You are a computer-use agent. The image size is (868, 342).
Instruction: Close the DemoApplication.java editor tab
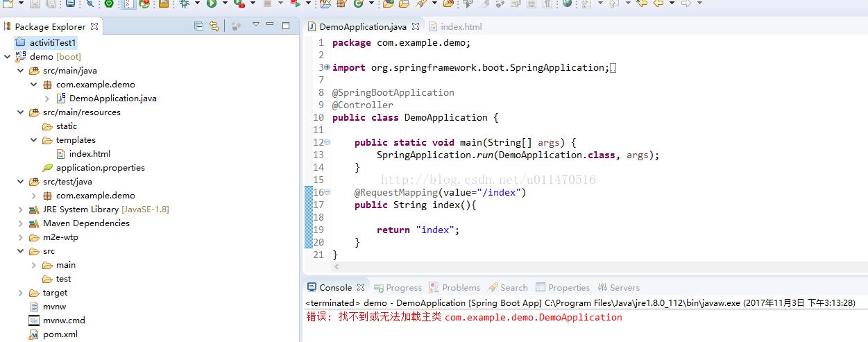point(415,26)
